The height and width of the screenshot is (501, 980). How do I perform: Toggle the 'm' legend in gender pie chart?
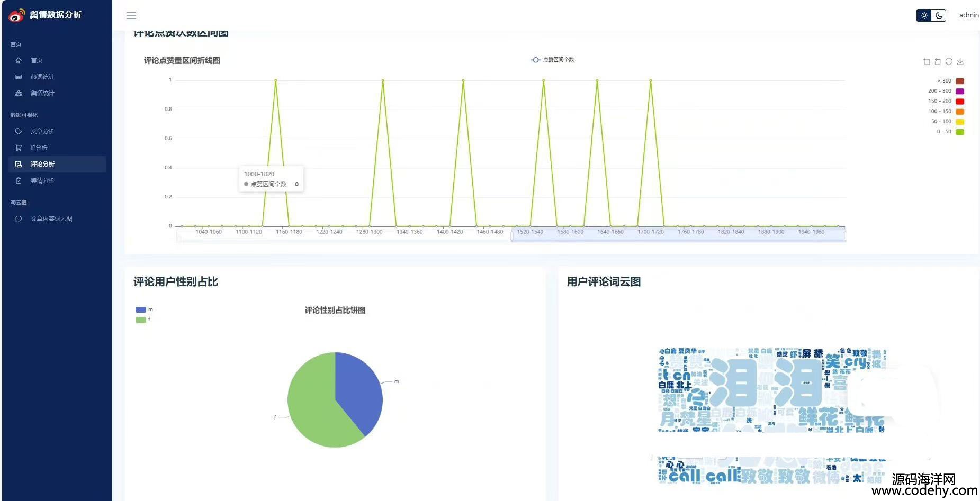[x=141, y=309]
